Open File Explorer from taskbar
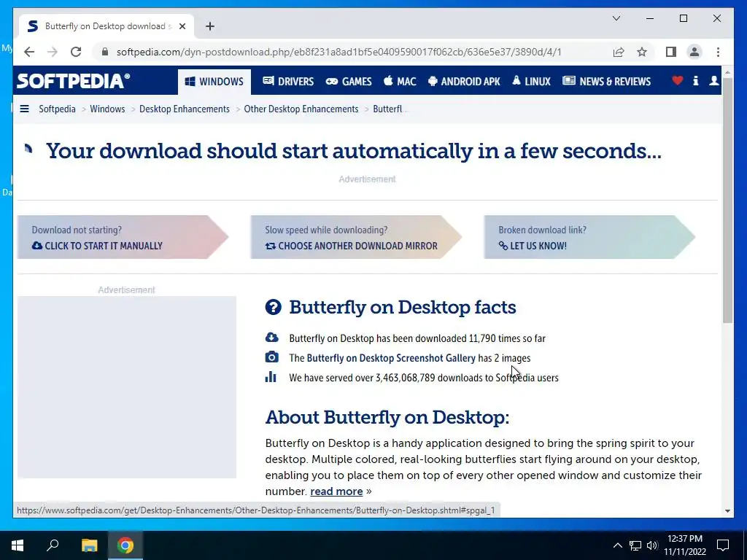Viewport: 747px width, 560px height. pyautogui.click(x=89, y=545)
